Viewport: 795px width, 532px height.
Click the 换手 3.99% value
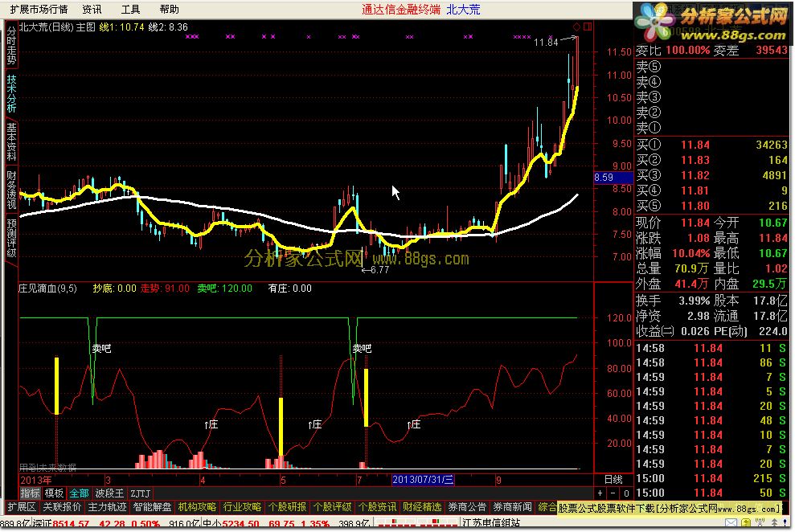click(x=694, y=301)
